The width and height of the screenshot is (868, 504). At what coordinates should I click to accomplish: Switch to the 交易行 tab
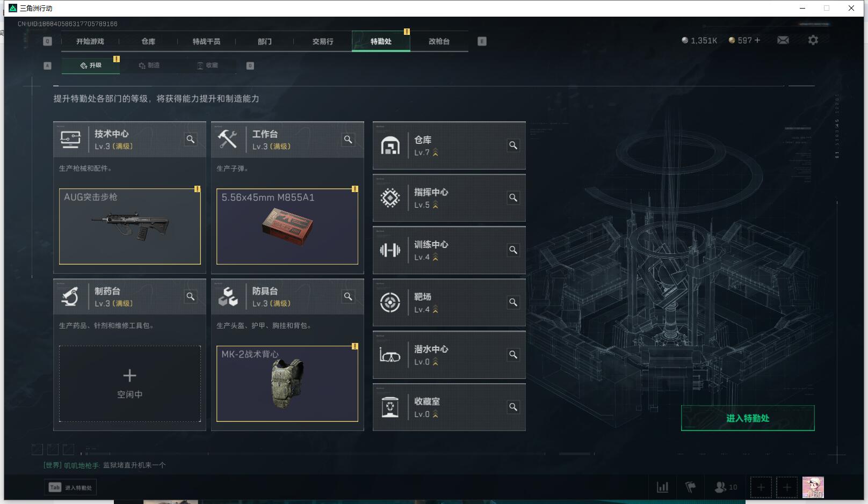[323, 41]
